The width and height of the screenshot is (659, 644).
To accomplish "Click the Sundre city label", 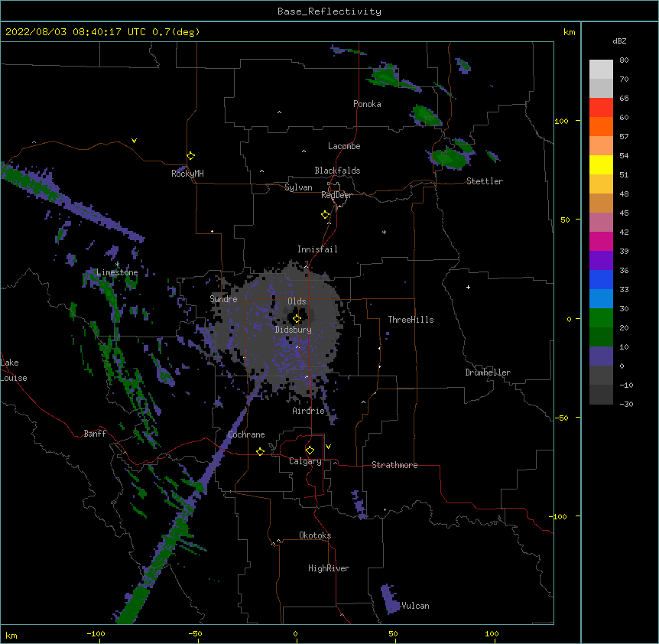I will pos(223,299).
